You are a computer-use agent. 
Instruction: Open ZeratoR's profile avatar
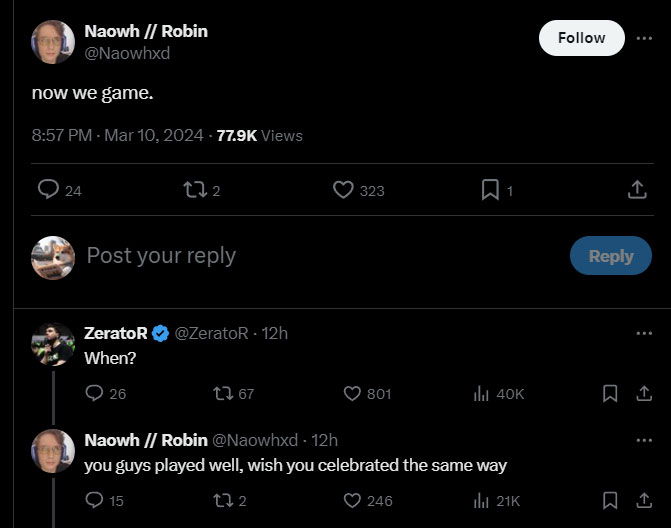click(53, 344)
